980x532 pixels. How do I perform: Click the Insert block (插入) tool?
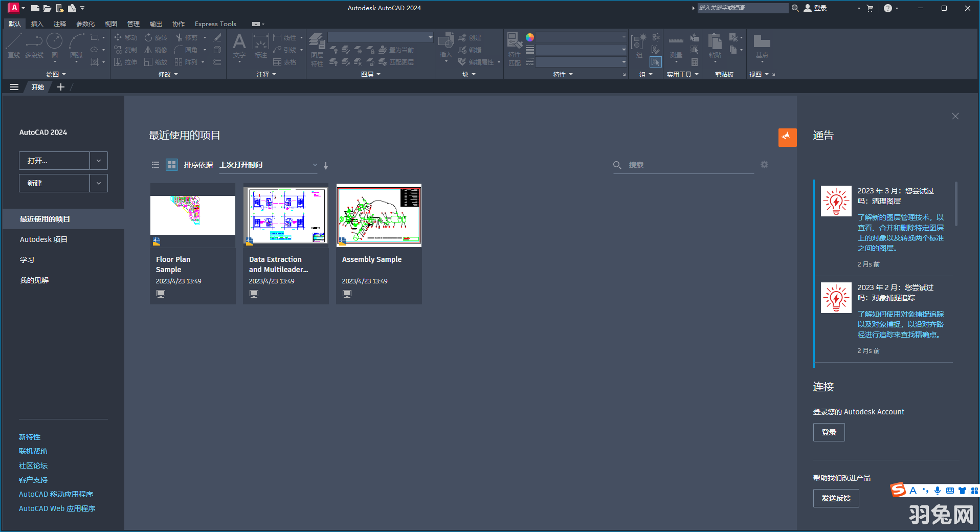pyautogui.click(x=446, y=46)
